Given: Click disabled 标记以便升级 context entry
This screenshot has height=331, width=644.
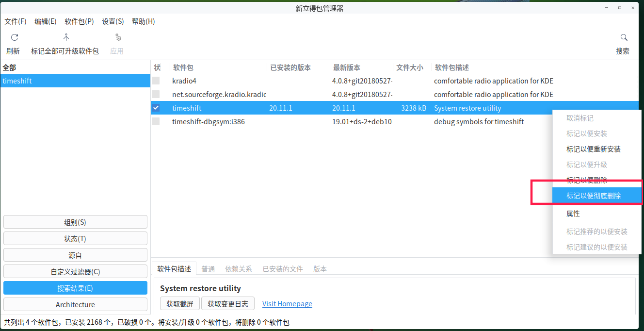Looking at the screenshot, I should [x=597, y=165].
